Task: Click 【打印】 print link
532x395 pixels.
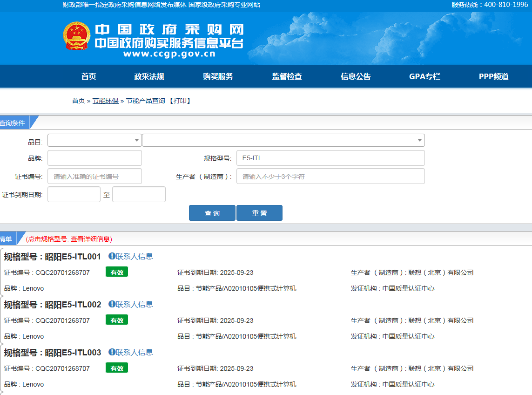Action: coord(180,101)
